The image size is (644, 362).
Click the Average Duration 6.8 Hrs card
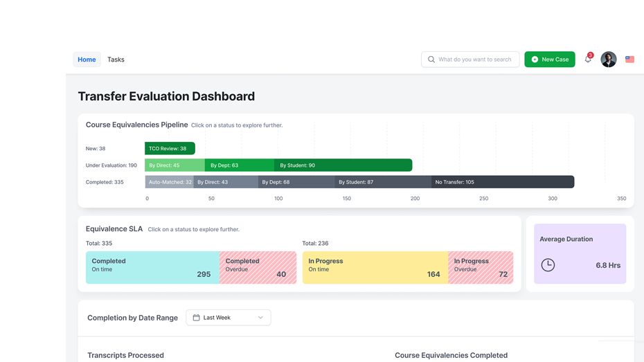(x=580, y=253)
